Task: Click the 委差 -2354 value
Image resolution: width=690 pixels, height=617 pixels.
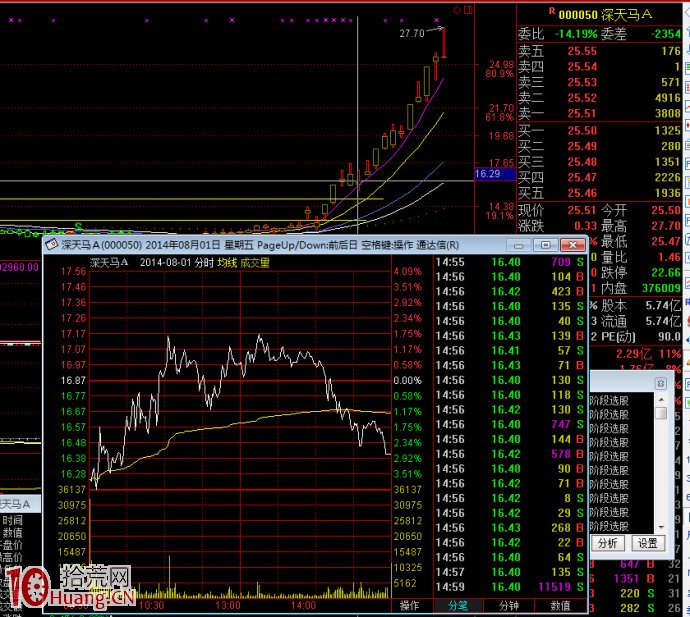Action: (666, 34)
